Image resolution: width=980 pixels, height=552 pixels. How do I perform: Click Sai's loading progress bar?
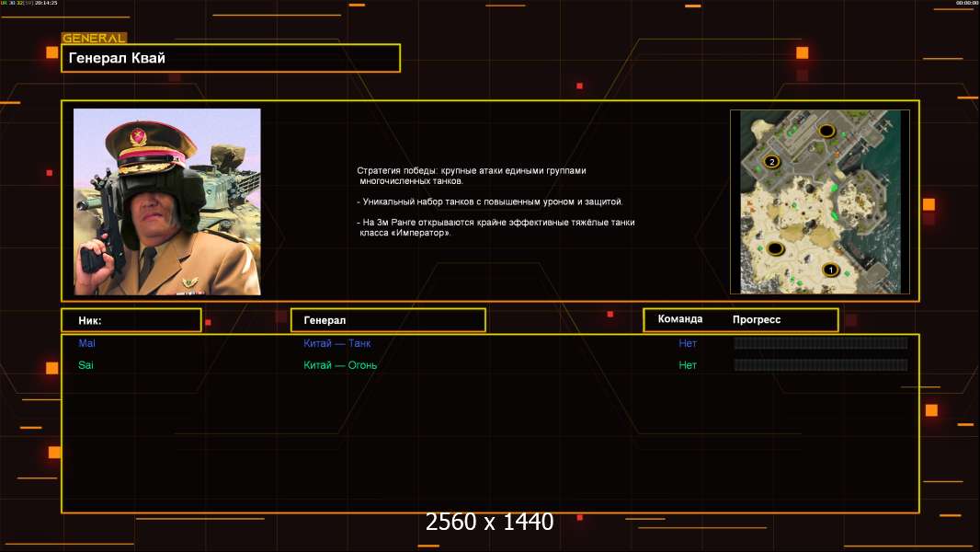click(x=820, y=365)
